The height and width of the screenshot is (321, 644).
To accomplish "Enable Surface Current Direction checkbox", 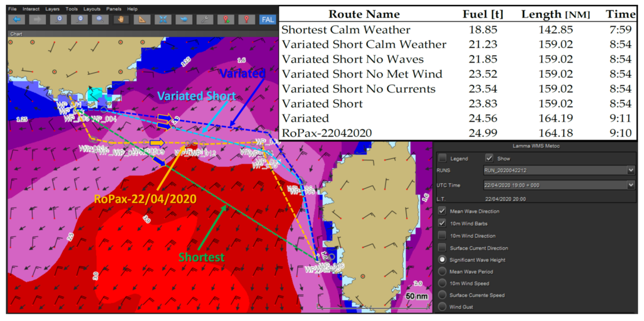I will [x=442, y=248].
